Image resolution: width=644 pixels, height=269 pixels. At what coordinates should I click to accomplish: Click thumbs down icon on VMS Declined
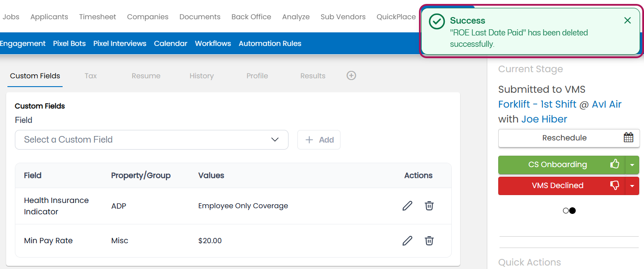tap(615, 185)
